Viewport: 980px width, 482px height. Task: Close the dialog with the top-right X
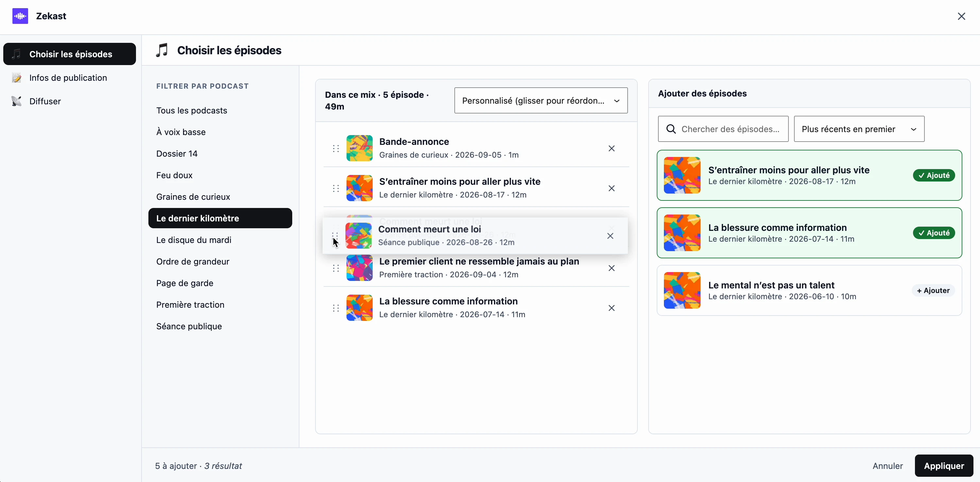point(961,16)
